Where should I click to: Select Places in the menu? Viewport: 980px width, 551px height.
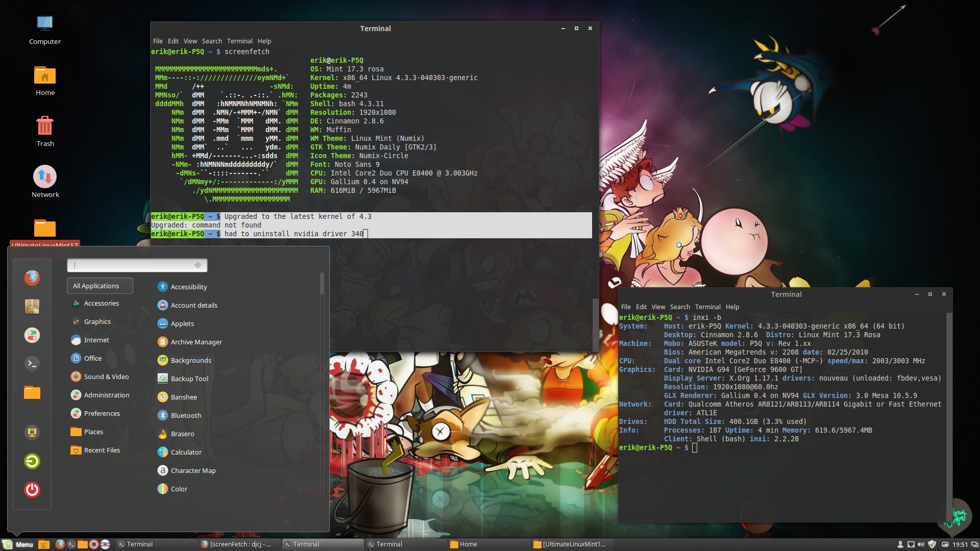point(100,432)
